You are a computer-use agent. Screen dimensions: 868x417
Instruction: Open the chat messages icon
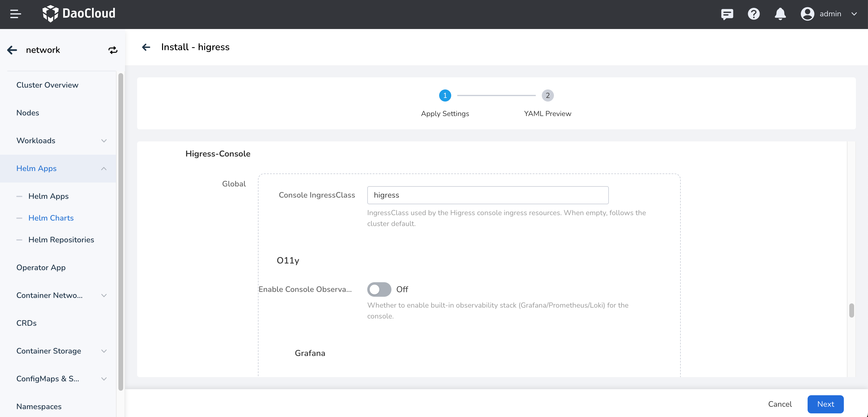pos(727,14)
